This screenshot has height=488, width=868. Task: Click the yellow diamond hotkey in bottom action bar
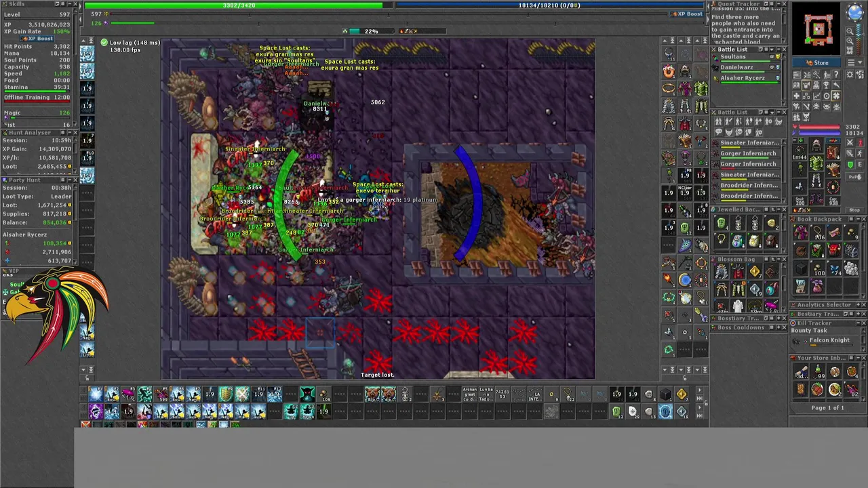click(682, 394)
